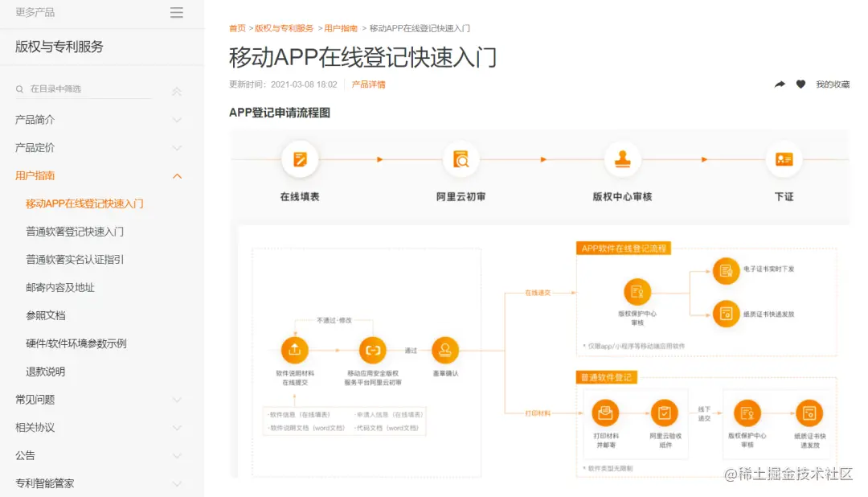Open 退款说明 sidebar item
Image resolution: width=868 pixels, height=497 pixels.
pos(45,372)
